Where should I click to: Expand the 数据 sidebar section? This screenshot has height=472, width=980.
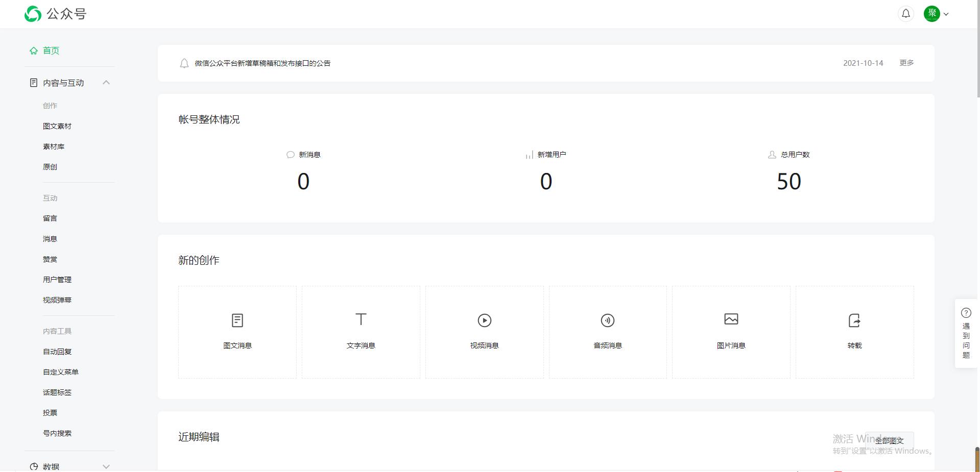[106, 466]
